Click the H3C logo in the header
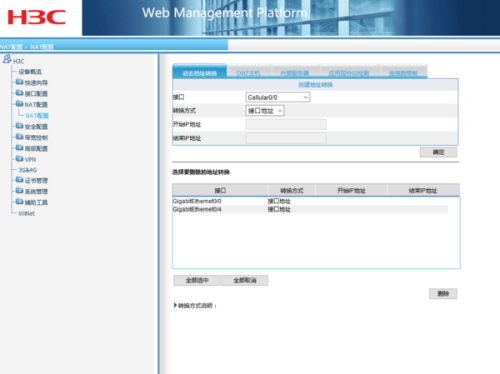This screenshot has width=500, height=374. click(x=36, y=17)
